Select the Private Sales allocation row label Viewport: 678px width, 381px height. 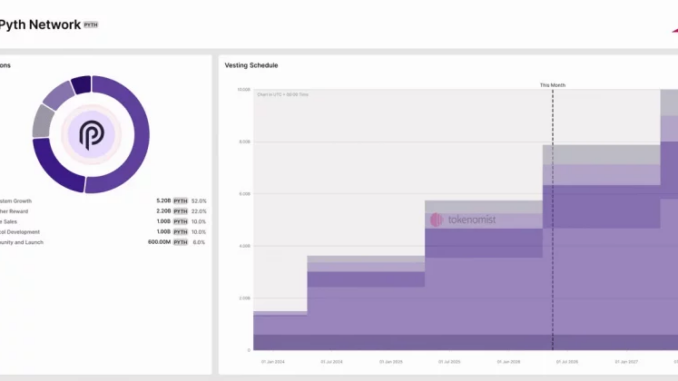coord(9,222)
